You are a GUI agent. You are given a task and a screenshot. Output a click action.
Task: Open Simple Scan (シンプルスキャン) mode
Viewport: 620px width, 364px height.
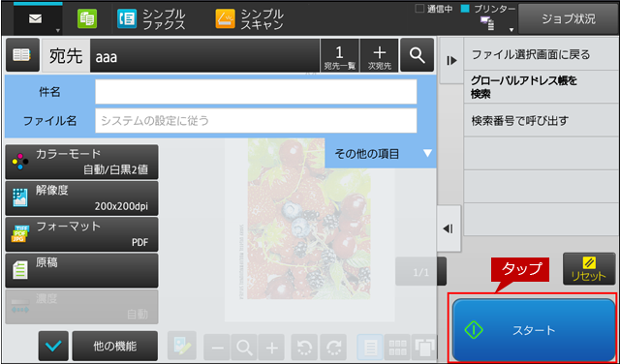[x=250, y=19]
